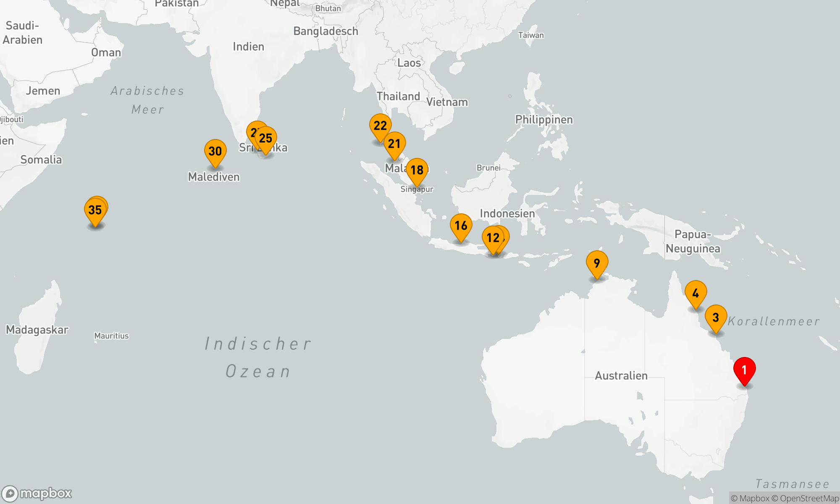The image size is (840, 504).
Task: Open marker 12 in Indonesia
Action: pos(492,238)
